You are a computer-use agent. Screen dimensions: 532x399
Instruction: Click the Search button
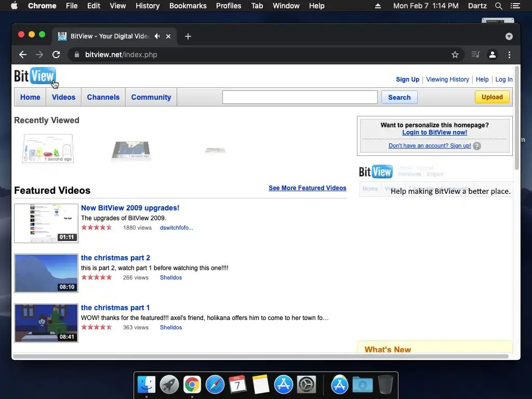click(x=400, y=97)
